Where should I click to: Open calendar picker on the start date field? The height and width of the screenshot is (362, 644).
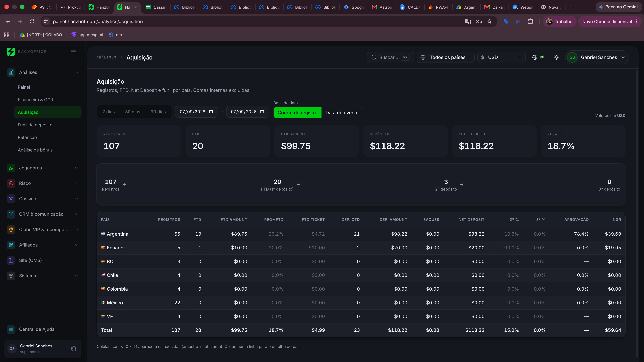[211, 112]
